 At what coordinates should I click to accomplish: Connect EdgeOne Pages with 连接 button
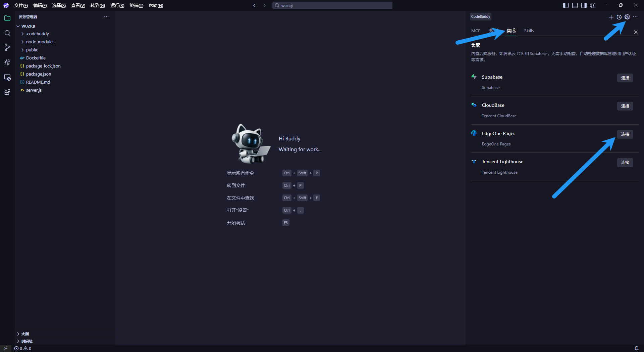tap(625, 134)
